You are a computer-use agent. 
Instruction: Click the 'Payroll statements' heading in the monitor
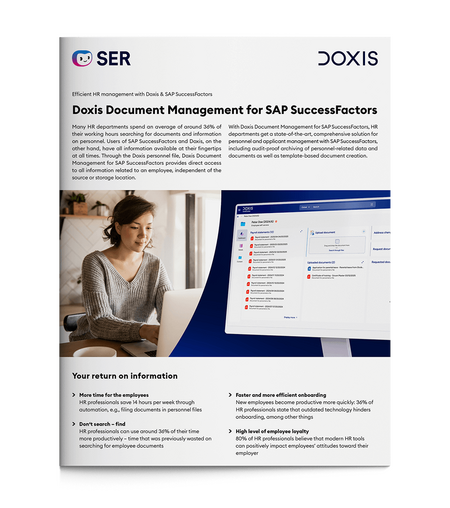click(262, 232)
